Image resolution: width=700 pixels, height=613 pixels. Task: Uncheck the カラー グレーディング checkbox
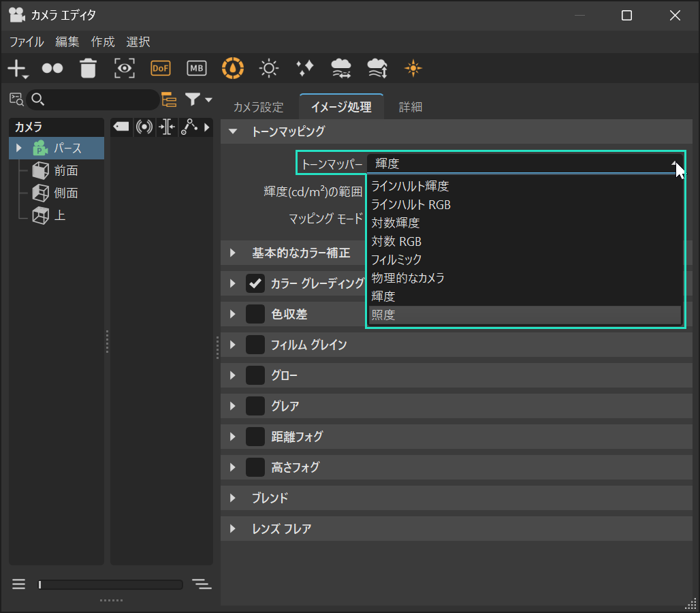(x=255, y=283)
